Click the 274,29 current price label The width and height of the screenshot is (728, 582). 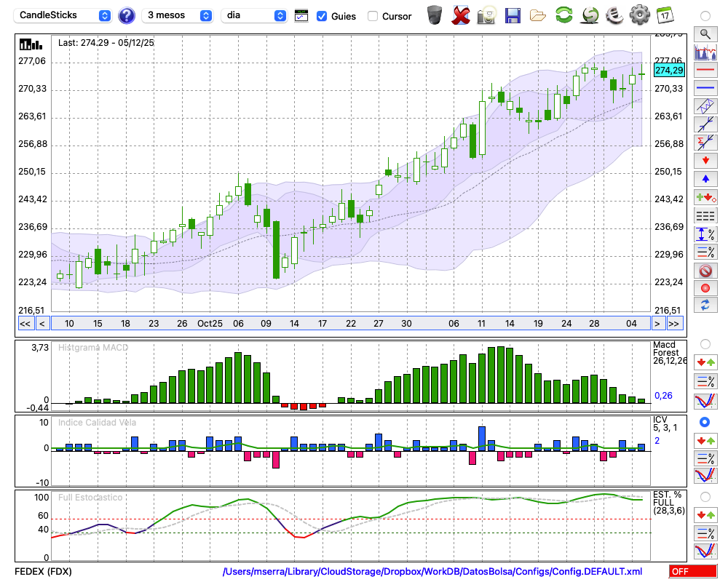pos(668,71)
